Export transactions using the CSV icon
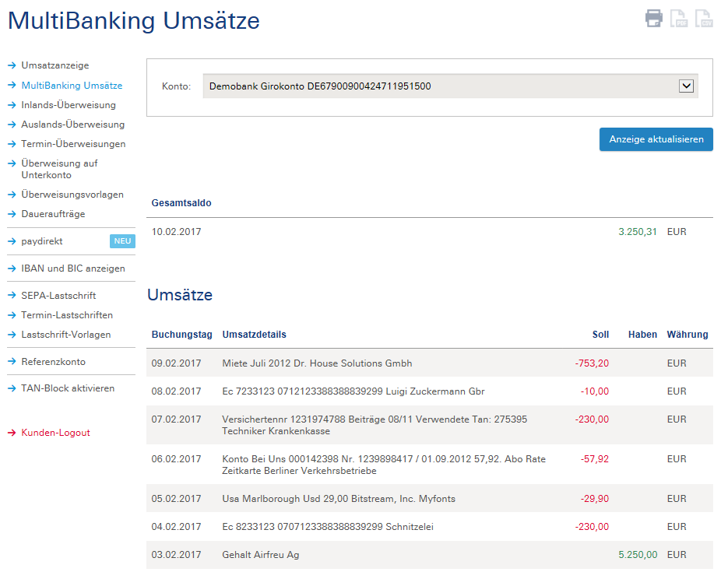 pos(704,19)
